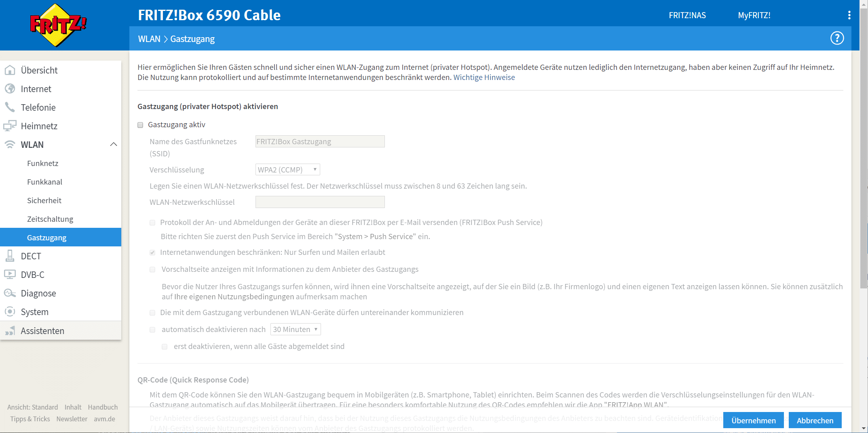Click the WLAN-Netzwerkschlüssel input field
The width and height of the screenshot is (868, 433).
pos(320,202)
